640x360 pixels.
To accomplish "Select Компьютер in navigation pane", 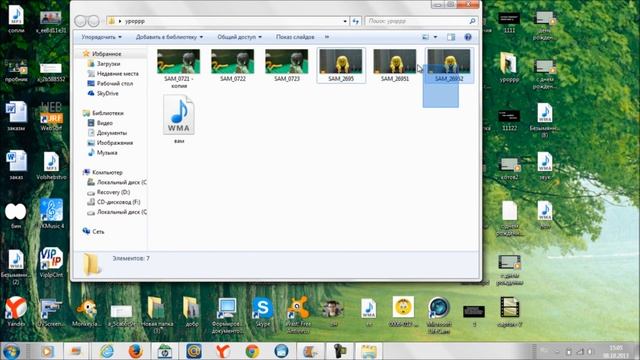I will coord(107,172).
